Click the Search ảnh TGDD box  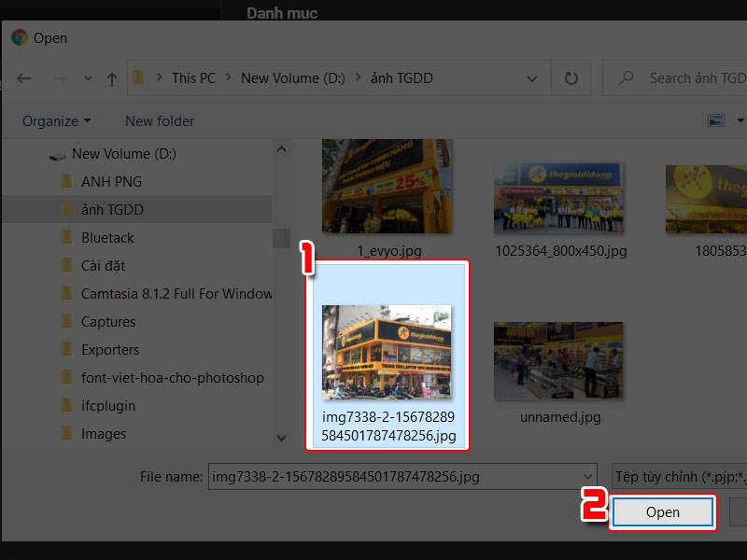[x=675, y=78]
